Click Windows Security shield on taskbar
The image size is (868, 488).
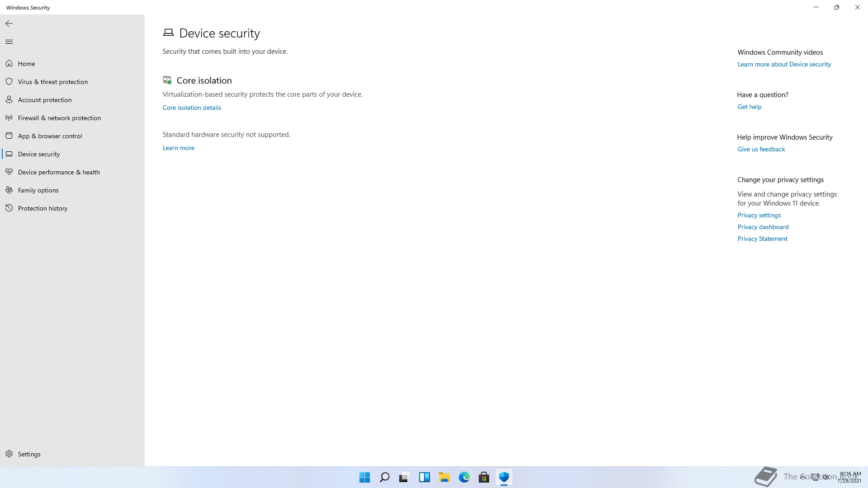504,477
